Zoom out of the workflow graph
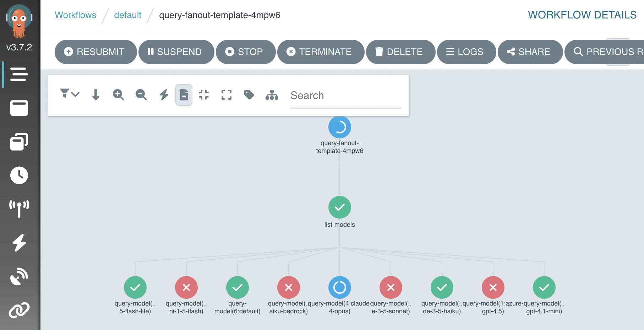Viewport: 644px width, 330px height. (141, 95)
